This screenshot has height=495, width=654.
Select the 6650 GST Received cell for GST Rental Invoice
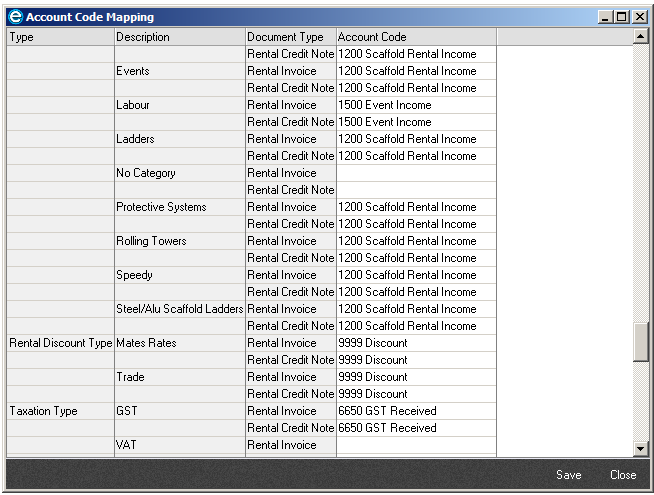[415, 411]
